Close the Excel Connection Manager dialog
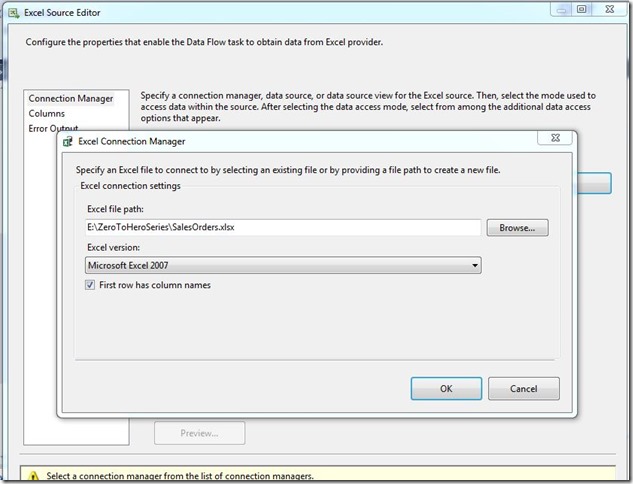633x484 pixels. pyautogui.click(x=555, y=138)
